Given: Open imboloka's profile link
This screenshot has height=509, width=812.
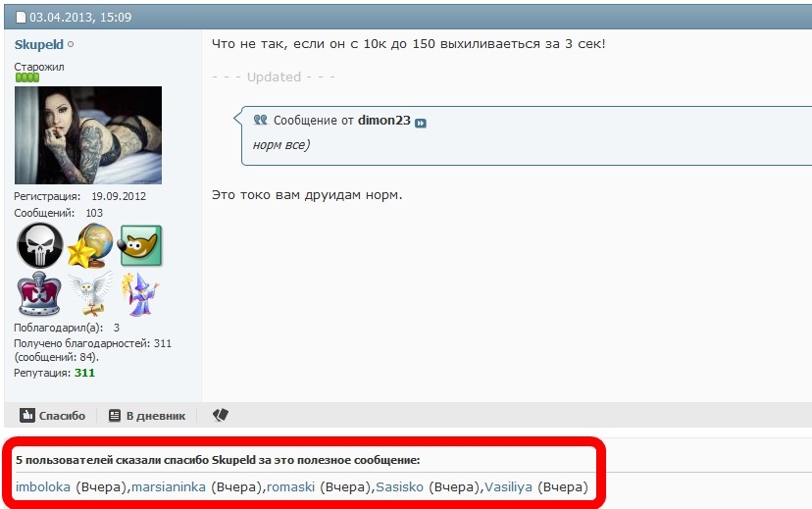Looking at the screenshot, I should [x=43, y=486].
